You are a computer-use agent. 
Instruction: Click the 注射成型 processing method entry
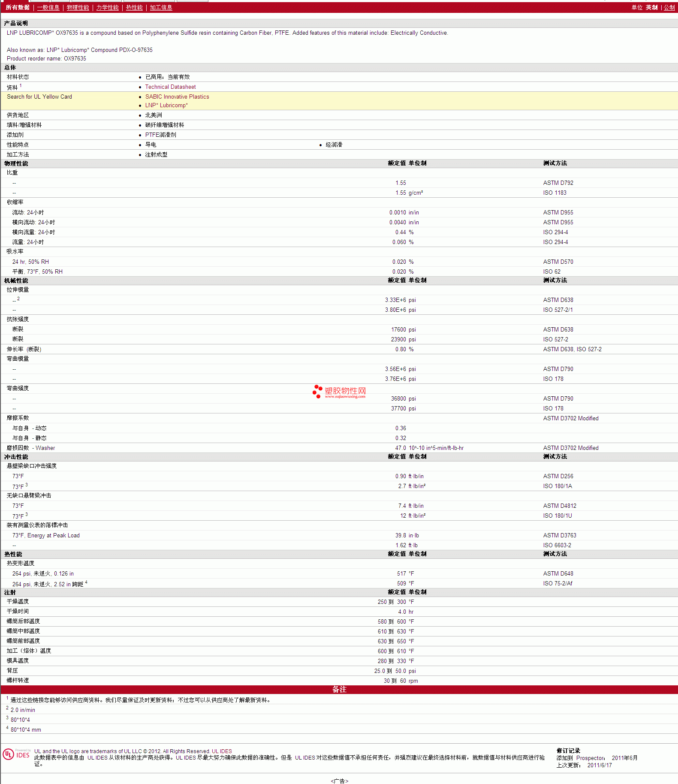click(156, 154)
